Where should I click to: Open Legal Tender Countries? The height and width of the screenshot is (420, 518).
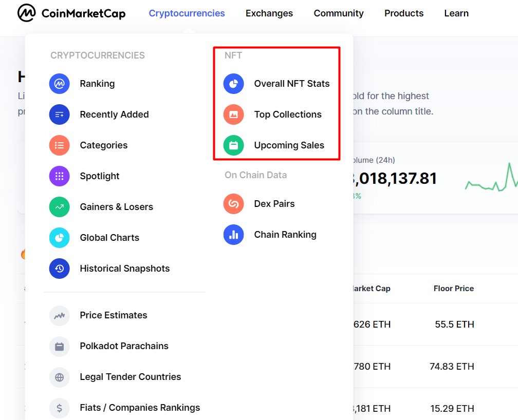(x=131, y=377)
